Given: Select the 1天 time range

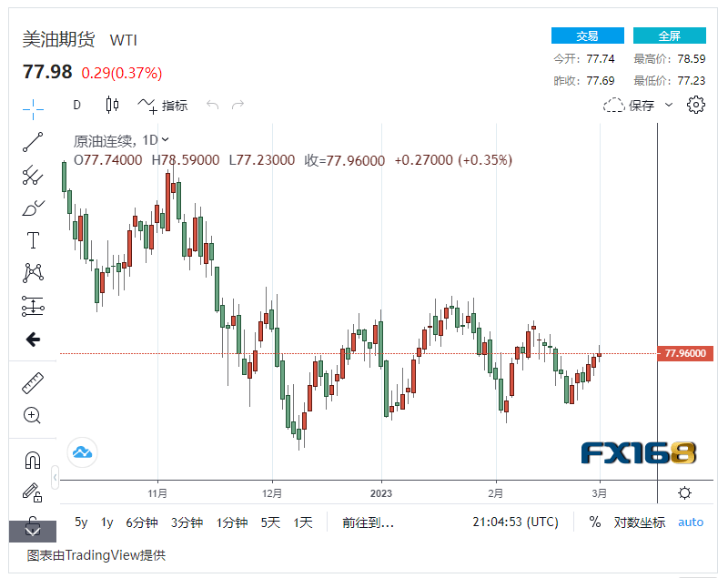Looking at the screenshot, I should (303, 522).
